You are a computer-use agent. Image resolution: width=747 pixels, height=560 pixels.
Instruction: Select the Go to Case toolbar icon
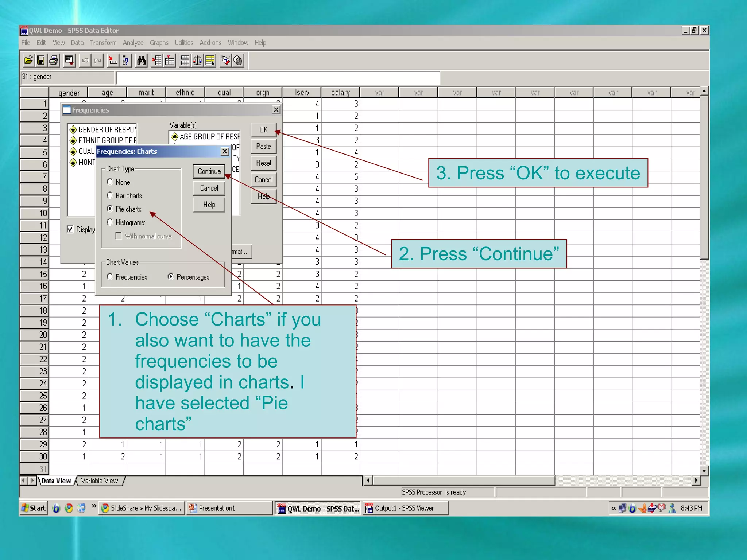click(113, 60)
